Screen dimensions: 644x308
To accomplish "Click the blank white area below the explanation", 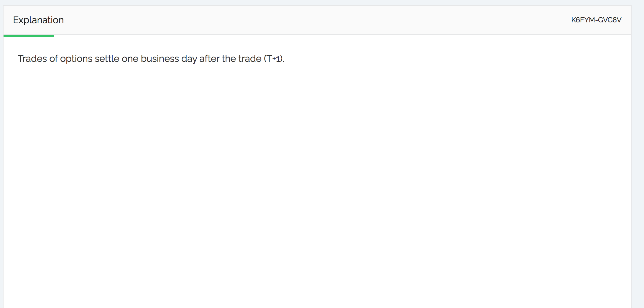I will 295,177.
